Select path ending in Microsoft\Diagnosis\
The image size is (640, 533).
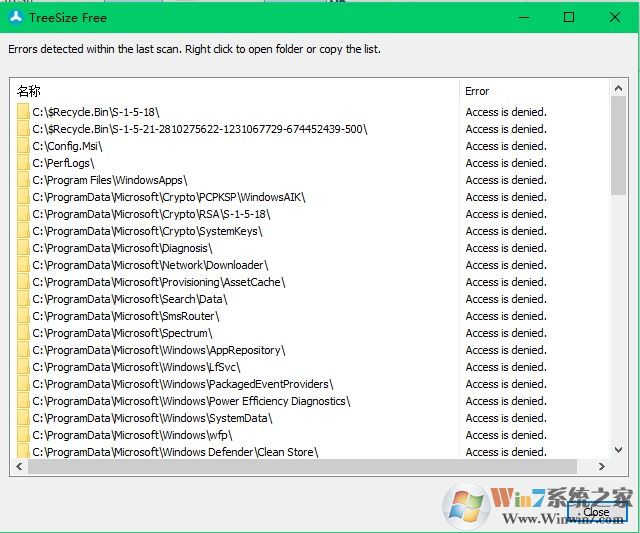pos(122,248)
